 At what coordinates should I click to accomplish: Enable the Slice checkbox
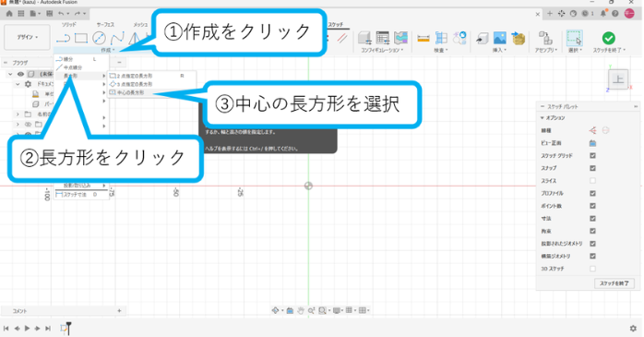pyautogui.click(x=592, y=180)
